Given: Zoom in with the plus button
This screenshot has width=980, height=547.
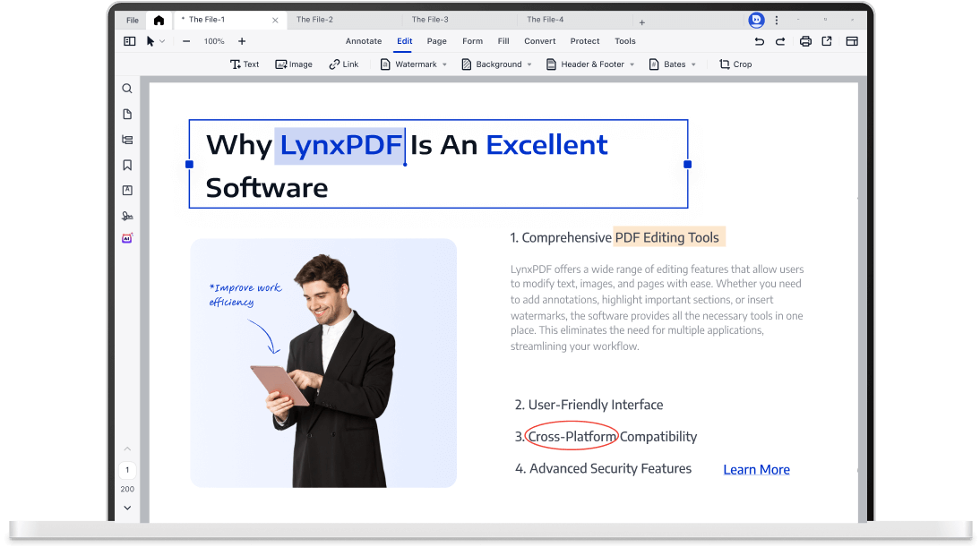Looking at the screenshot, I should point(242,41).
